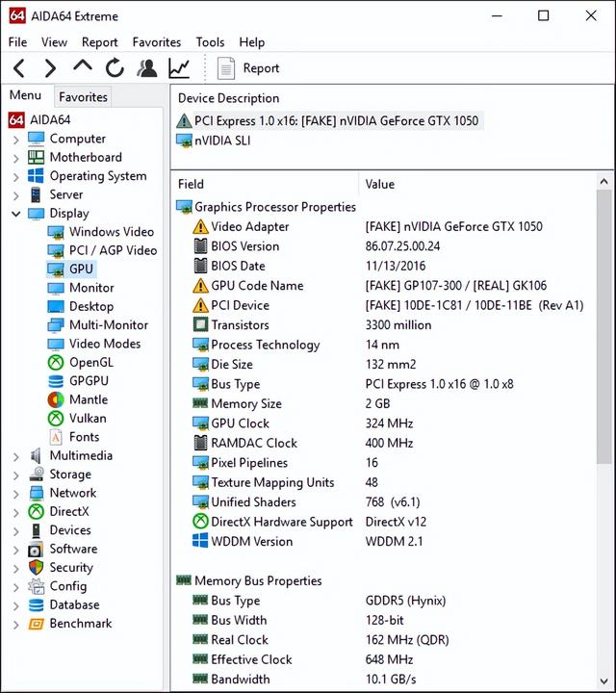
Task: Click the OpenGL icon under Display
Action: click(x=56, y=363)
